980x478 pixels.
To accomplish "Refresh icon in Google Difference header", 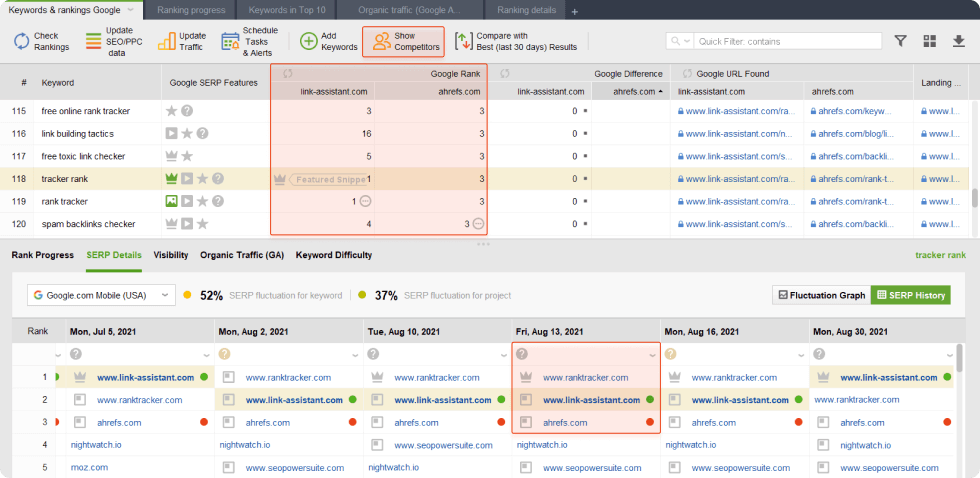I will (x=505, y=74).
